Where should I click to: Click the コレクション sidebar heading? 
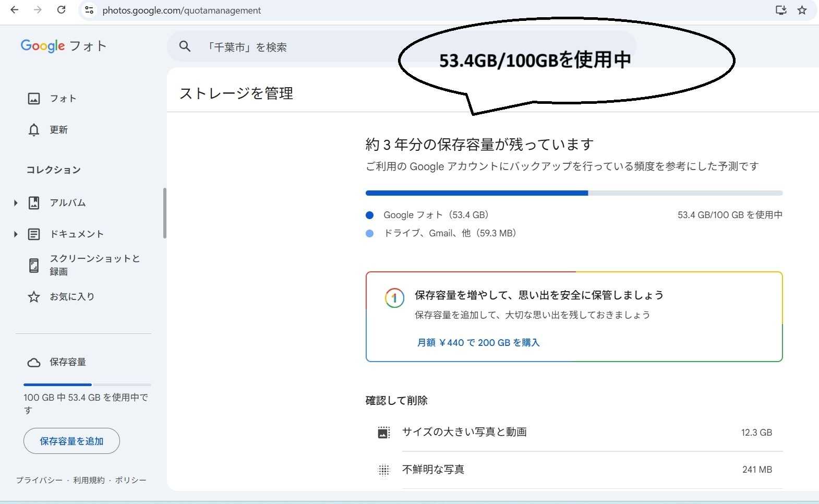click(54, 170)
